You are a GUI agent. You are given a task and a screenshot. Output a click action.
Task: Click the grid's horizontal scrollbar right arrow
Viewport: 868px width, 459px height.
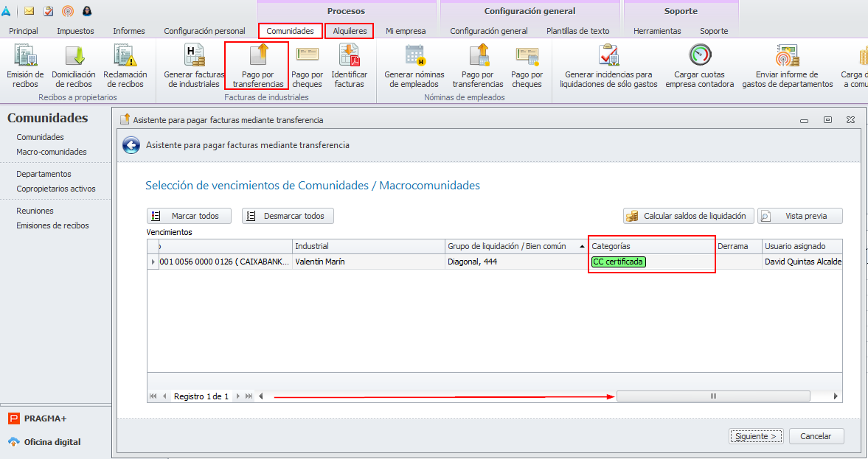[x=836, y=396]
